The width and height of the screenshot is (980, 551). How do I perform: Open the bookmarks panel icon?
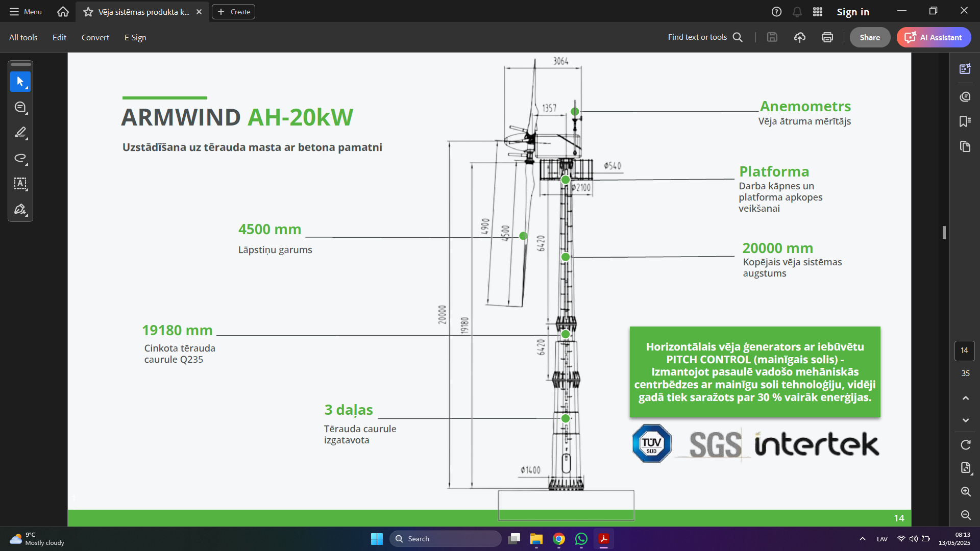coord(965,121)
